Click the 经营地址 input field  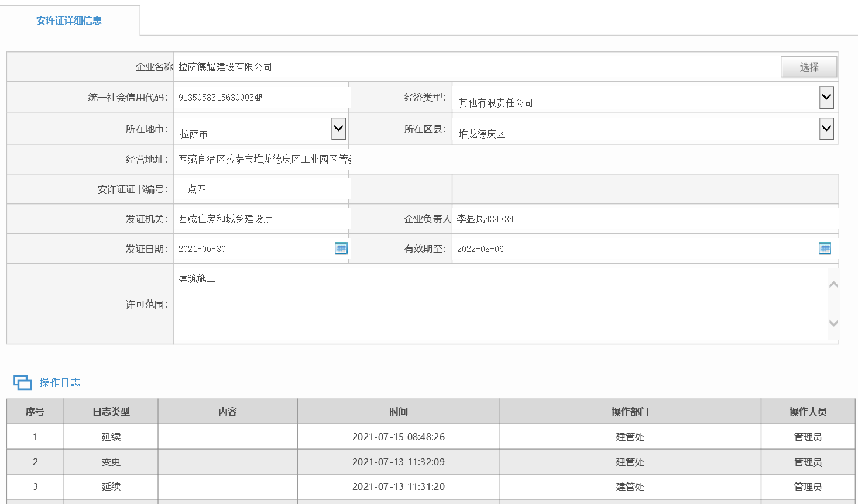click(x=262, y=159)
